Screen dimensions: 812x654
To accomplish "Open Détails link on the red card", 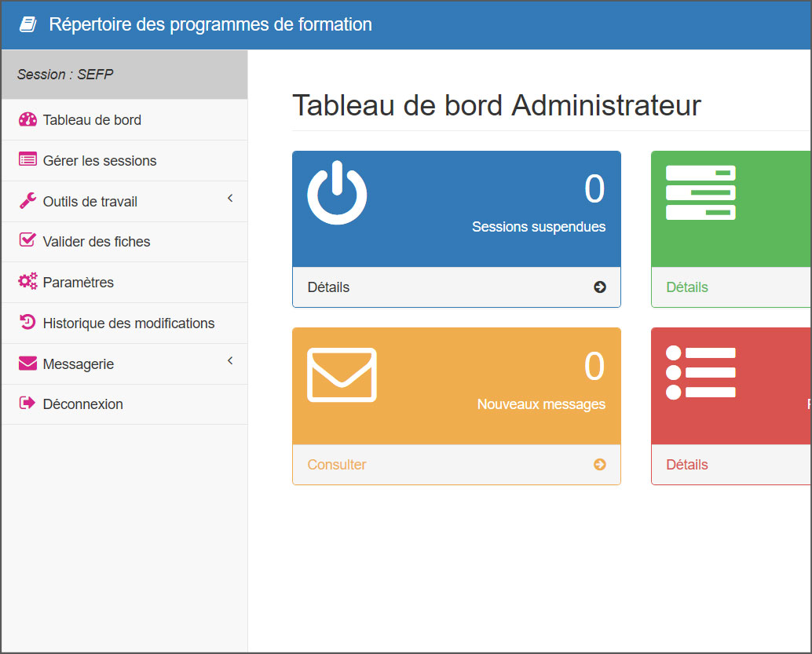I will [x=686, y=465].
